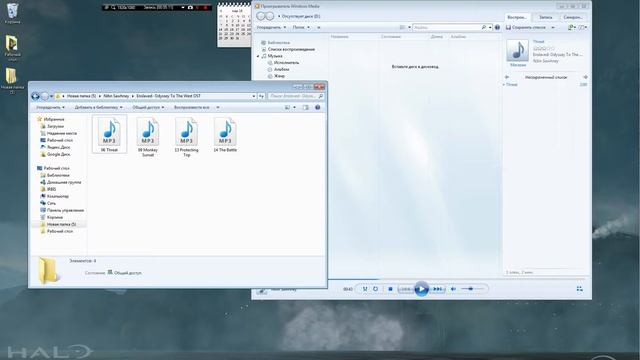Open Explorer help question mark icon

click(x=318, y=107)
